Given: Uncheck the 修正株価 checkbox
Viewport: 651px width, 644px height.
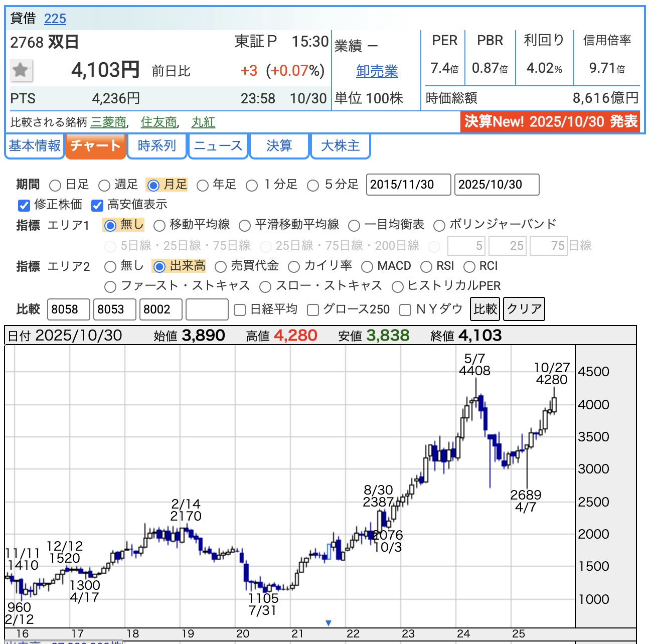Looking at the screenshot, I should click(x=24, y=205).
